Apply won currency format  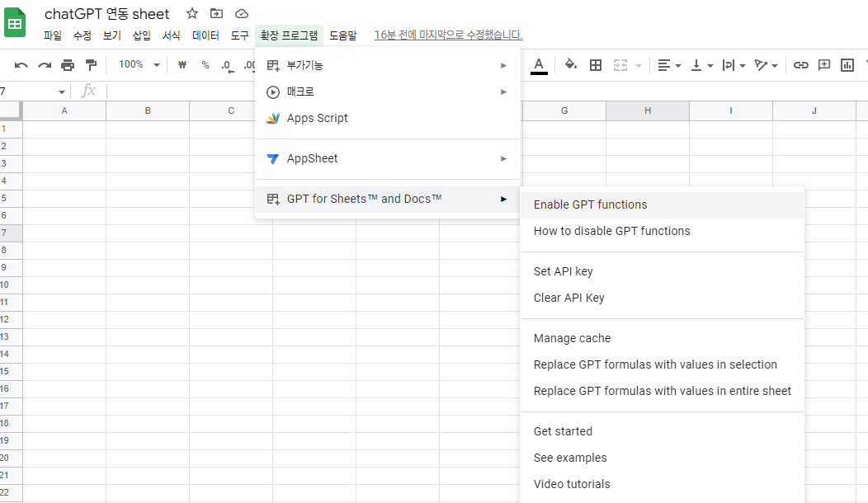pos(182,65)
